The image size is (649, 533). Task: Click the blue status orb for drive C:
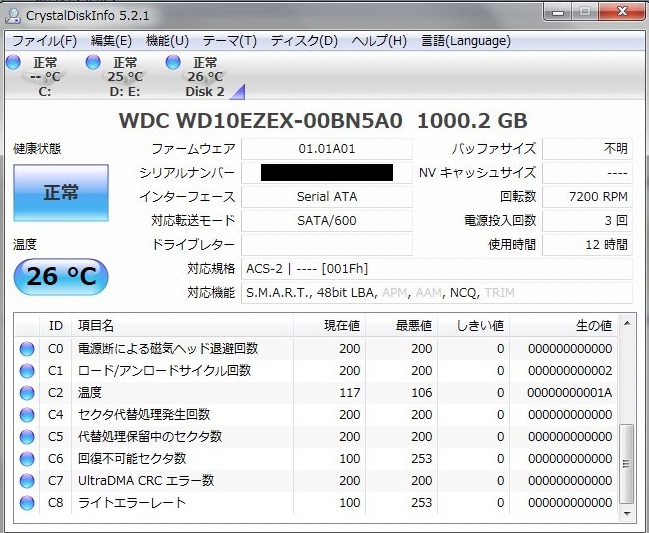[x=13, y=62]
